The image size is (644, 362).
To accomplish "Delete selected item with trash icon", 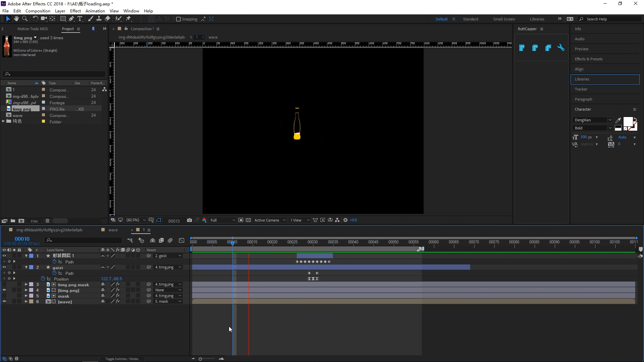I will click(x=47, y=221).
